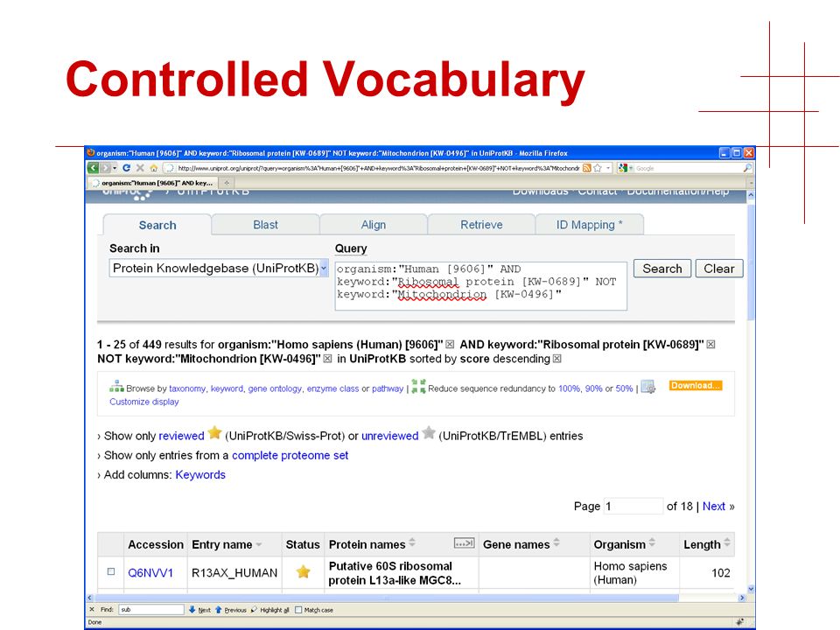Viewport: 840px width, 630px height.
Task: Click the Find text field containing sub
Action: click(151, 610)
